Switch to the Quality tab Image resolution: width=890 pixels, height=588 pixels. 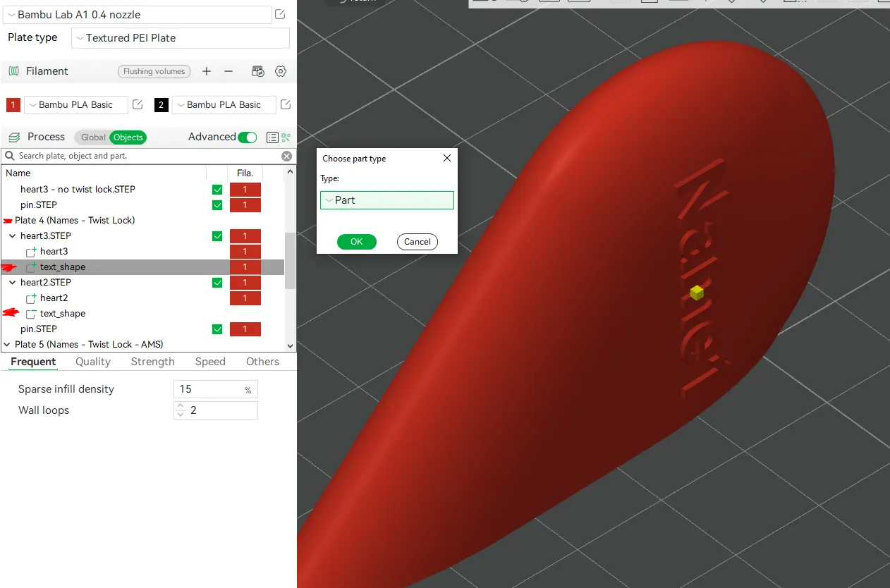point(92,362)
